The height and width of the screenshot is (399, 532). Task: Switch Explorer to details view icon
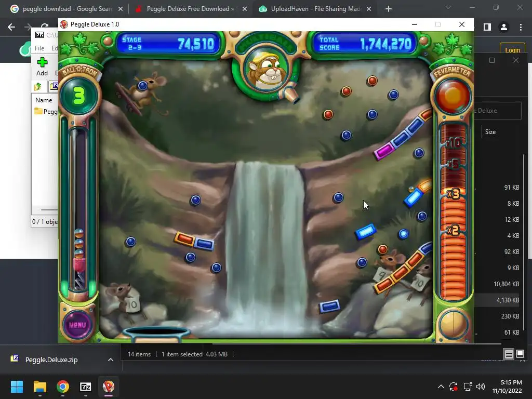coord(509,354)
